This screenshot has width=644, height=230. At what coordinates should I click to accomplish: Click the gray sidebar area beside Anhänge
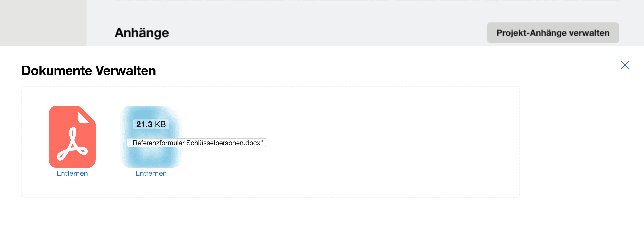[43, 23]
